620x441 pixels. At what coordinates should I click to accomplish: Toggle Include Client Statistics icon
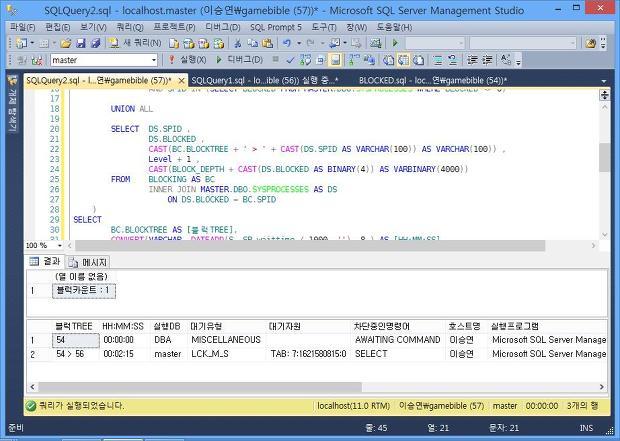(x=369, y=60)
